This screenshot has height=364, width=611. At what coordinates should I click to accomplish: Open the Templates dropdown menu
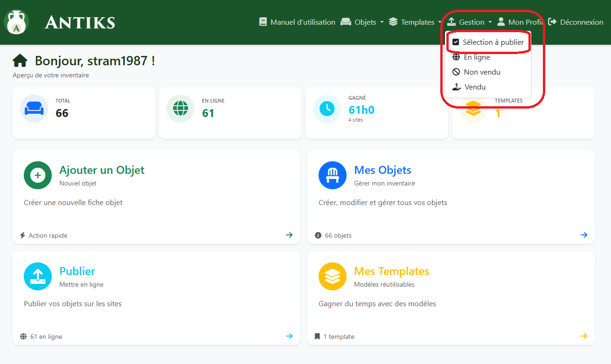[415, 22]
